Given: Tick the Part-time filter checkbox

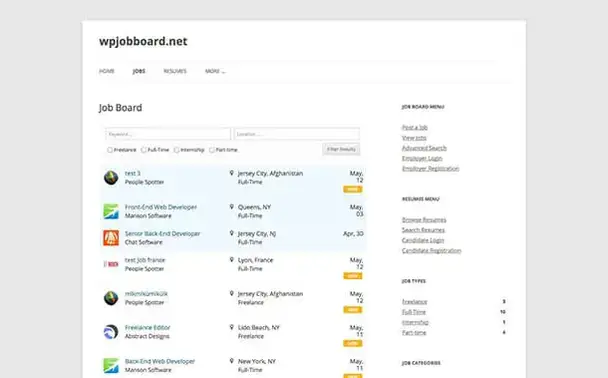Looking at the screenshot, I should coord(212,150).
